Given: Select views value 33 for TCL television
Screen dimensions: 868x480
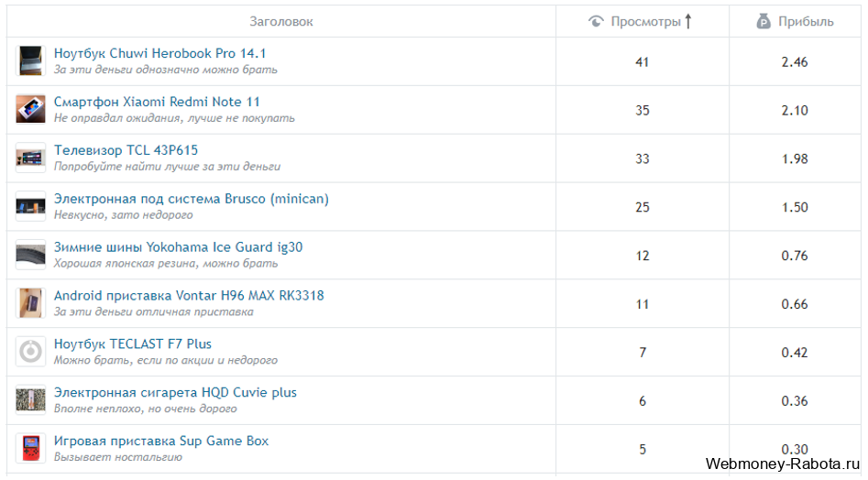Looking at the screenshot, I should point(643,158).
